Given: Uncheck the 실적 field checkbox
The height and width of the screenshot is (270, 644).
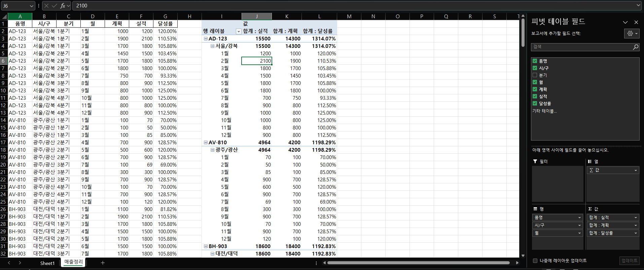Looking at the screenshot, I should click(535, 96).
